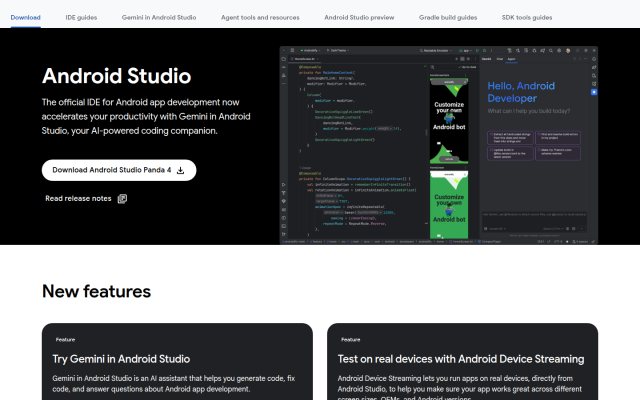Click the New features heading

96,291
